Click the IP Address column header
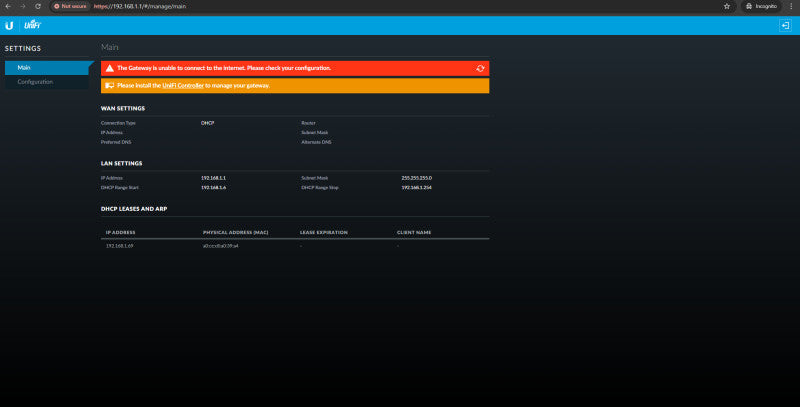The width and height of the screenshot is (800, 407). click(x=120, y=233)
